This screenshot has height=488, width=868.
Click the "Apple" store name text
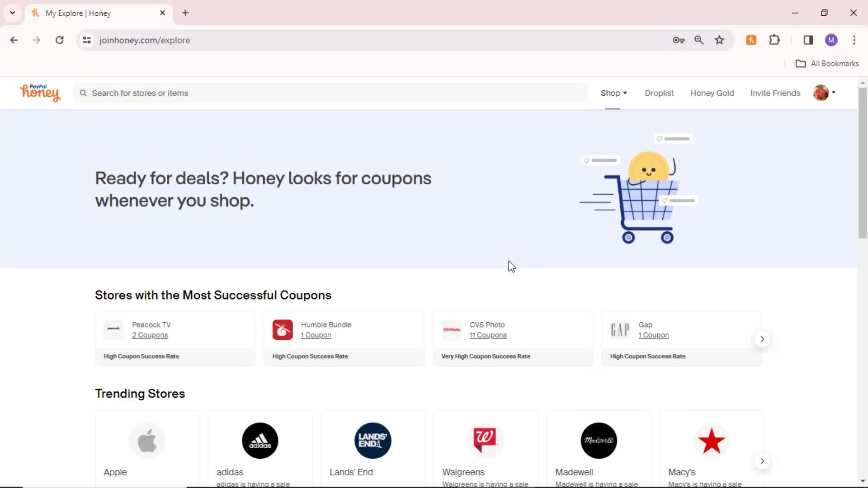coord(115,472)
